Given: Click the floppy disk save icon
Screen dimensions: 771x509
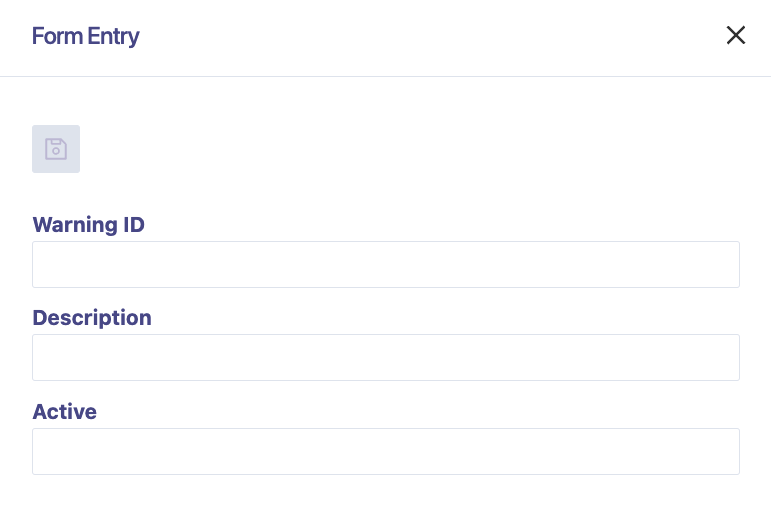Looking at the screenshot, I should tap(56, 149).
